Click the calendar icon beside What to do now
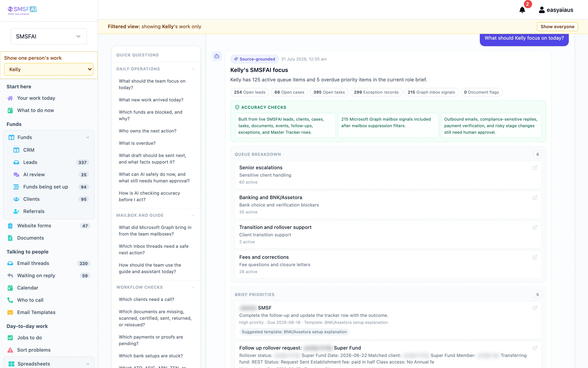The height and width of the screenshot is (368, 588). [x=10, y=110]
